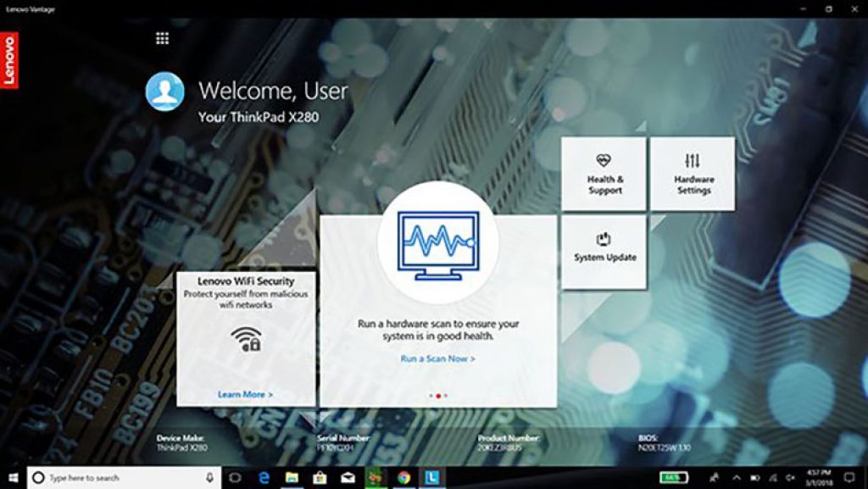Viewport: 868px width, 489px height.
Task: Click the "Welcome, User" greeting text
Action: click(x=273, y=91)
